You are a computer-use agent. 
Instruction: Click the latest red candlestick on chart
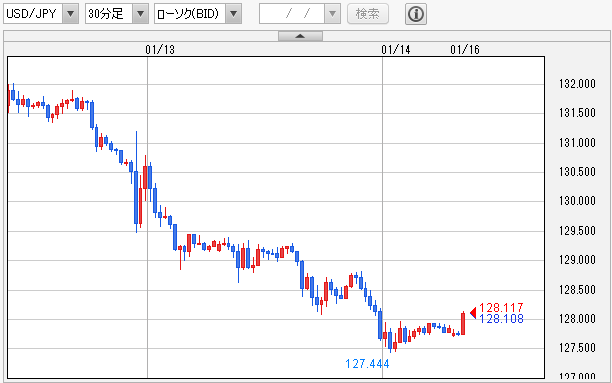coord(463,323)
